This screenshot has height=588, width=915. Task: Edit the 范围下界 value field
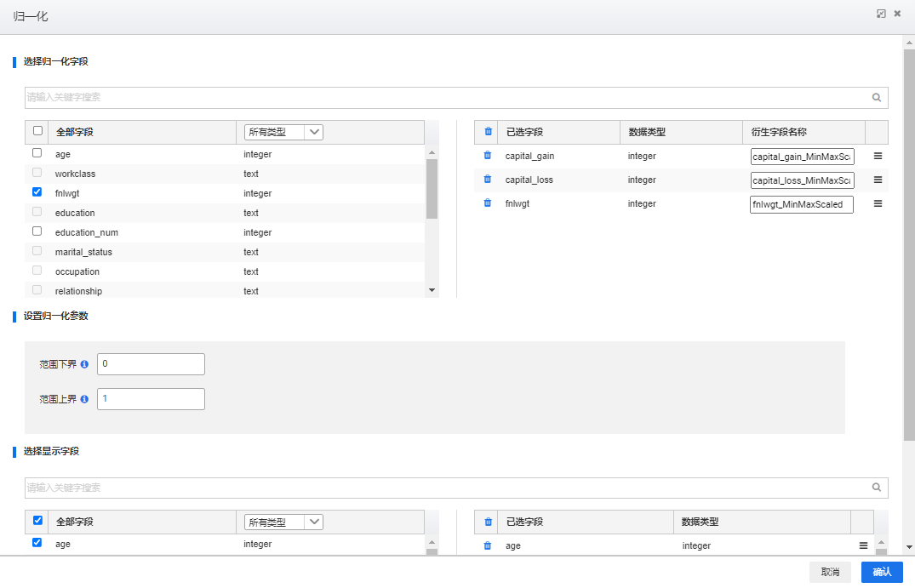152,364
